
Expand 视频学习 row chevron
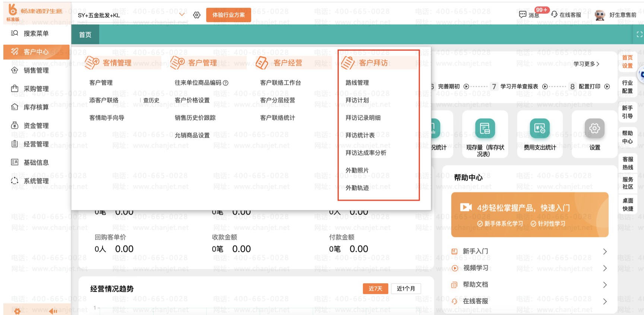click(605, 268)
